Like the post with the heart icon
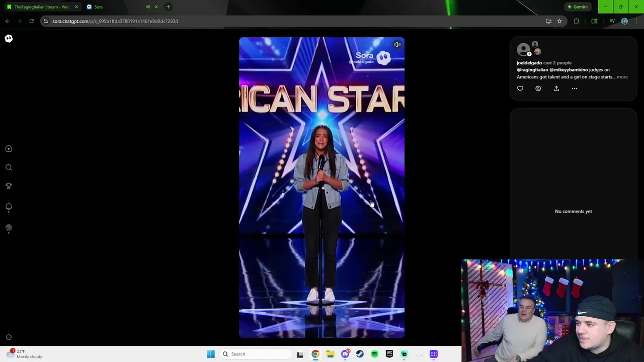Viewport: 644px width, 362px height. [520, 88]
